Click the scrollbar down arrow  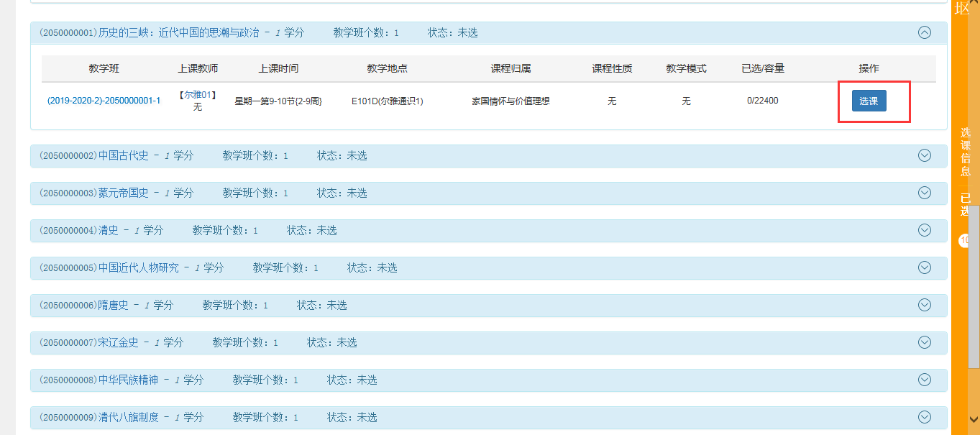974,418
